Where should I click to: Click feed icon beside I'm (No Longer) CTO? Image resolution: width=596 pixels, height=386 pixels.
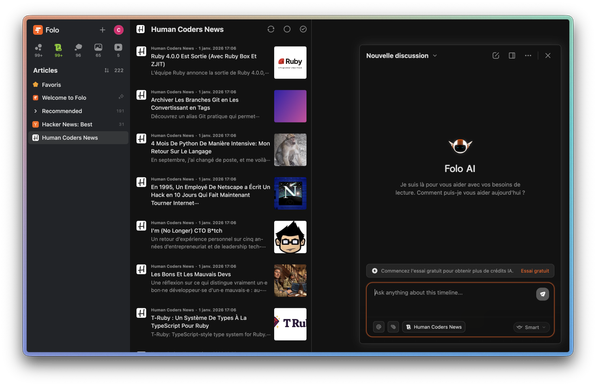(141, 226)
